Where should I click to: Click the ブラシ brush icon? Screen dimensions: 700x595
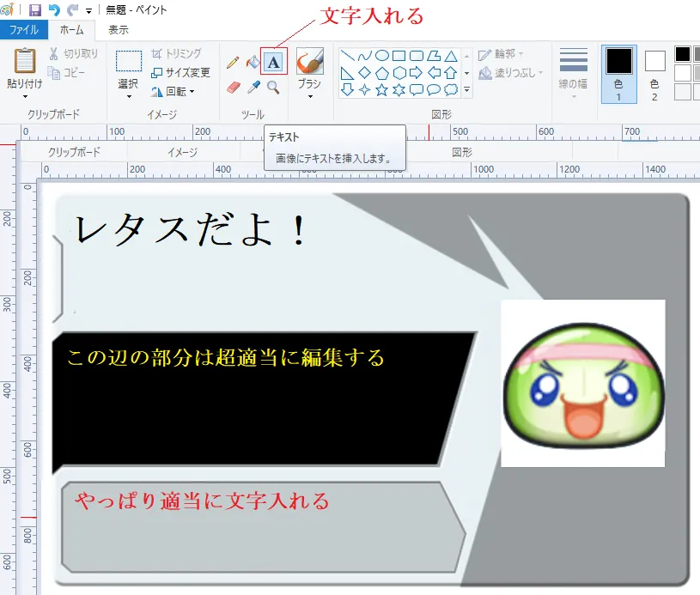tap(310, 61)
